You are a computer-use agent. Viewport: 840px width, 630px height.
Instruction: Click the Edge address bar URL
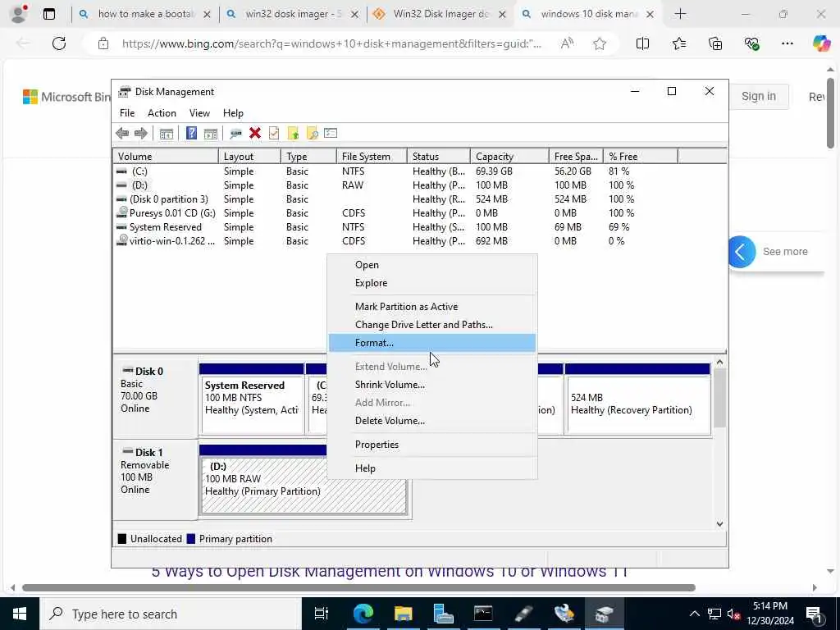331,44
